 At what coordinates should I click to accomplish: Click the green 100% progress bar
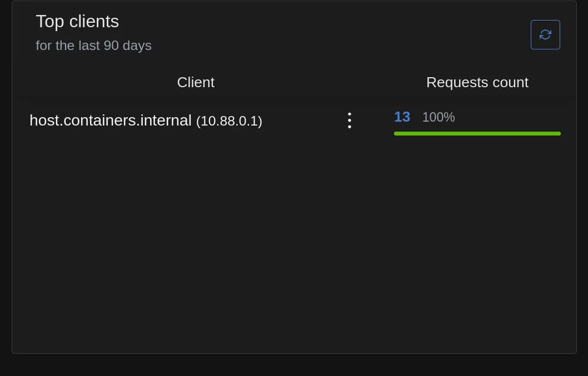click(477, 133)
